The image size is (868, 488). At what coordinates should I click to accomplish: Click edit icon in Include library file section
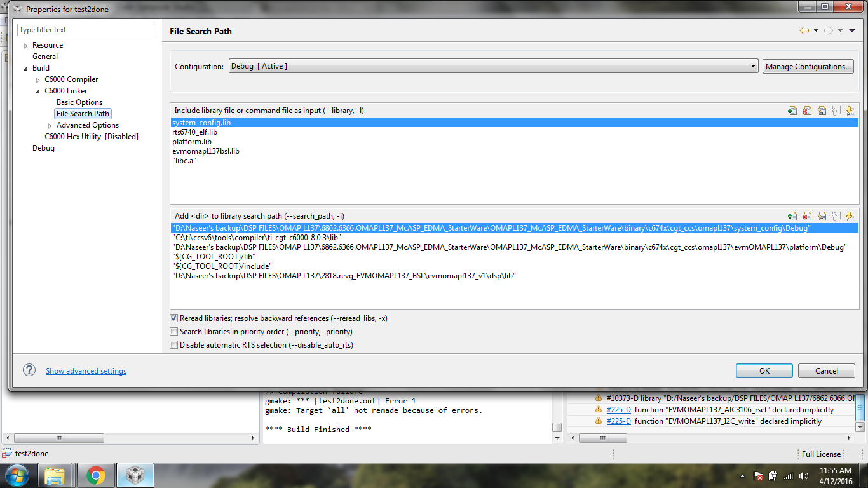tap(822, 111)
